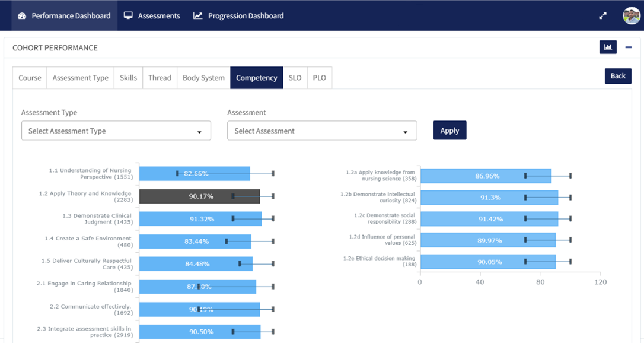Open the Performance Dashboard menu item
The width and height of the screenshot is (644, 343).
64,16
